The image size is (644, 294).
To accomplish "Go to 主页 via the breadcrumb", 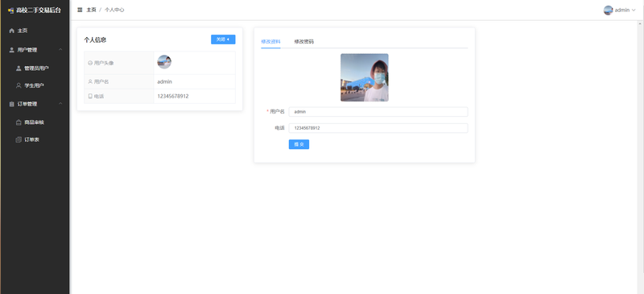I will (91, 10).
